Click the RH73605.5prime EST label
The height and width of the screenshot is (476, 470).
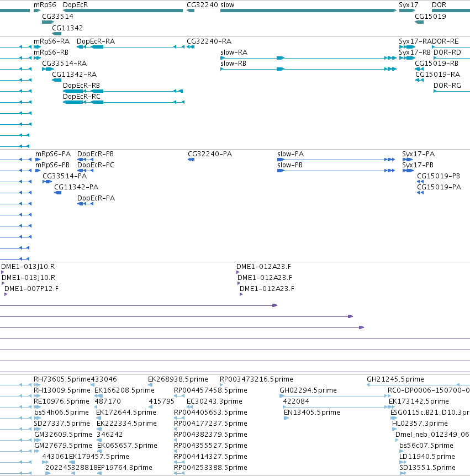pos(62,379)
